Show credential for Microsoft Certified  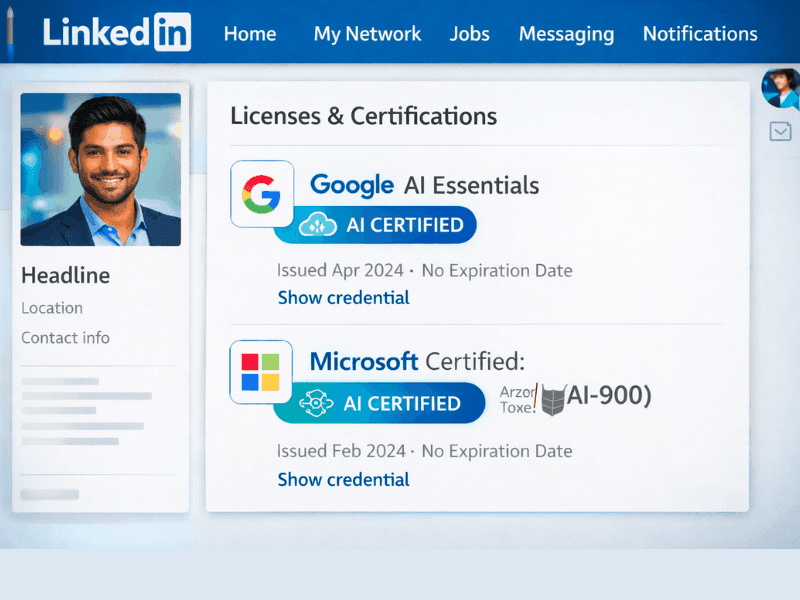point(343,480)
